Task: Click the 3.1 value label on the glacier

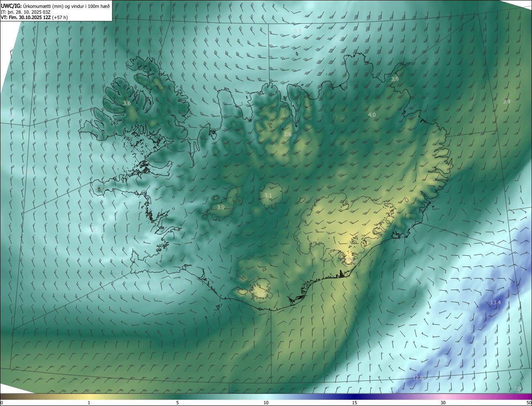Action: pos(268,195)
